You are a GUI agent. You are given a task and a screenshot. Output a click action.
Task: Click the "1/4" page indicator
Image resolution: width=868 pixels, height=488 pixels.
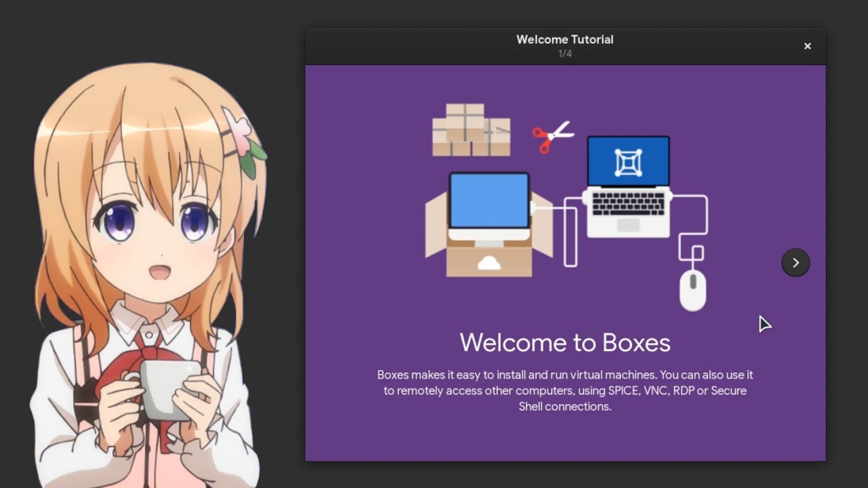pos(565,54)
